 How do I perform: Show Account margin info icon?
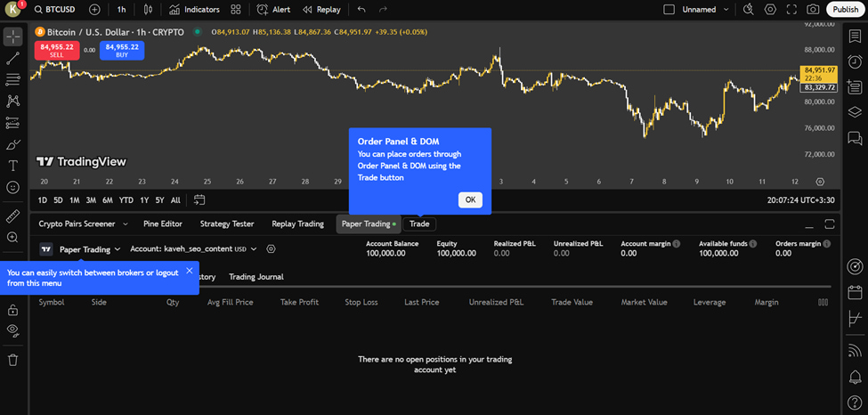[677, 244]
